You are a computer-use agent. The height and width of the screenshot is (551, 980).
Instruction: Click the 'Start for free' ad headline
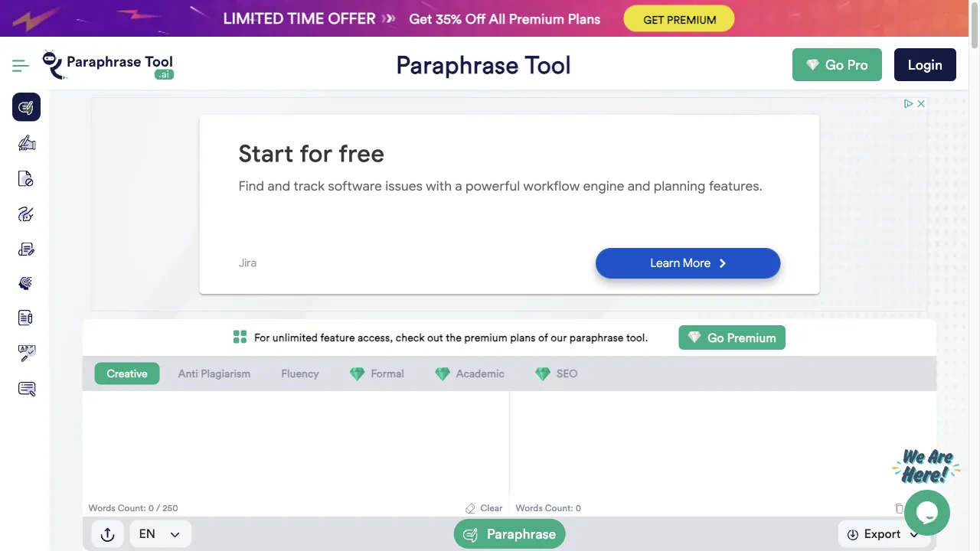click(x=312, y=154)
